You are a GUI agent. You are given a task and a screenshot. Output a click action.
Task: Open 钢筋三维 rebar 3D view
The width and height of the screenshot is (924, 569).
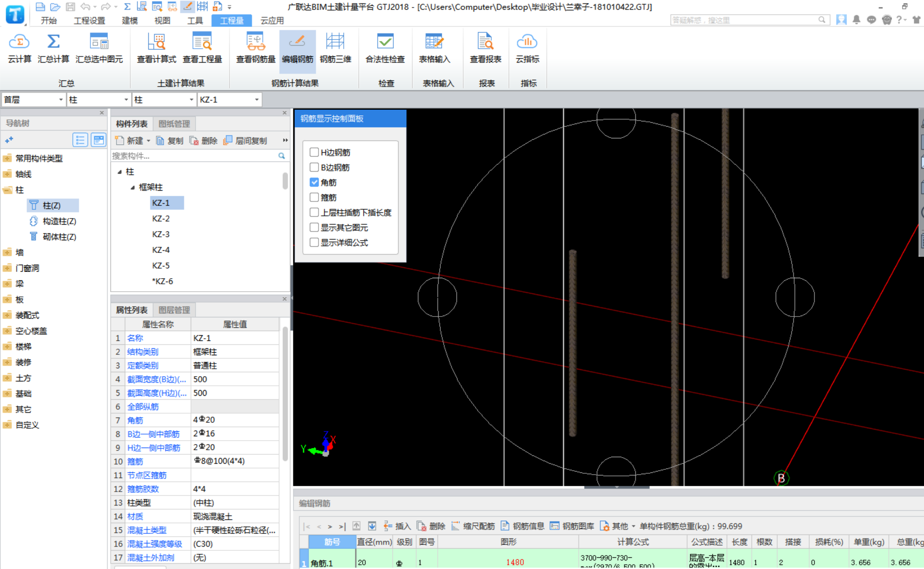335,48
